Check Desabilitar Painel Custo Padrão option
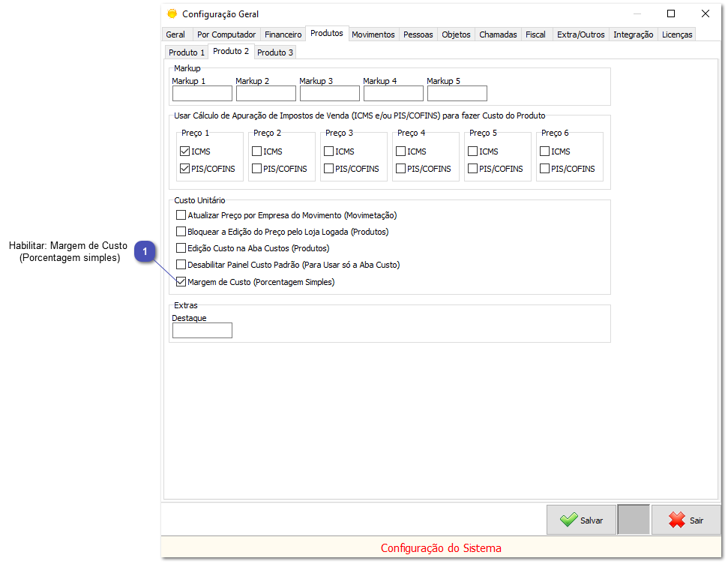This screenshot has width=728, height=564. pyautogui.click(x=181, y=265)
